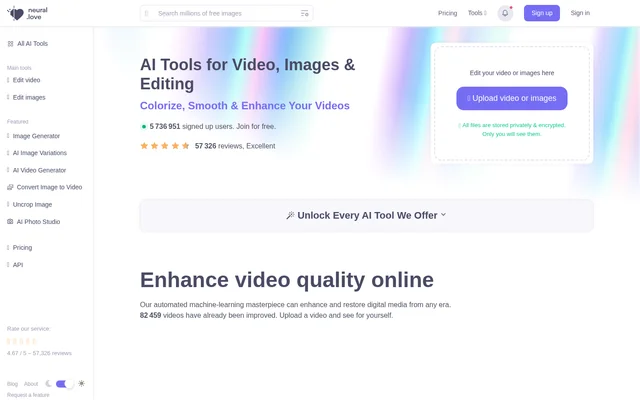The height and width of the screenshot is (400, 640).
Task: Expand Unlock Every AI Tool We Offer
Action: point(367,216)
